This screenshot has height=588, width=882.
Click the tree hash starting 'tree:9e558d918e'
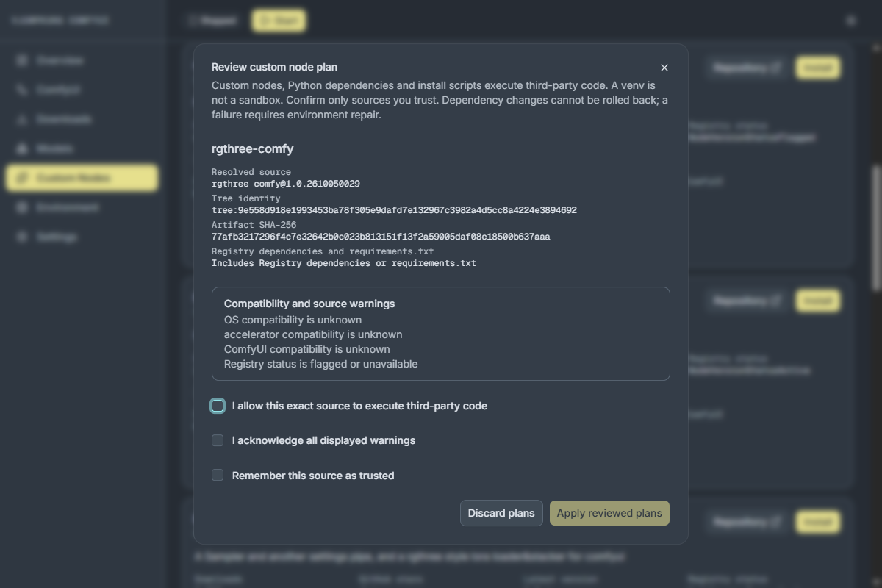(394, 210)
